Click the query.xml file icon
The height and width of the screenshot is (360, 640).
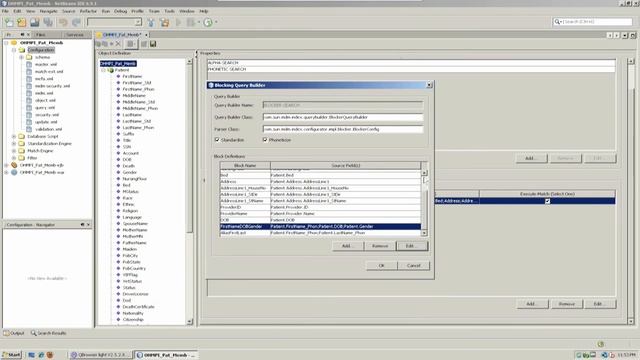pos(29,108)
